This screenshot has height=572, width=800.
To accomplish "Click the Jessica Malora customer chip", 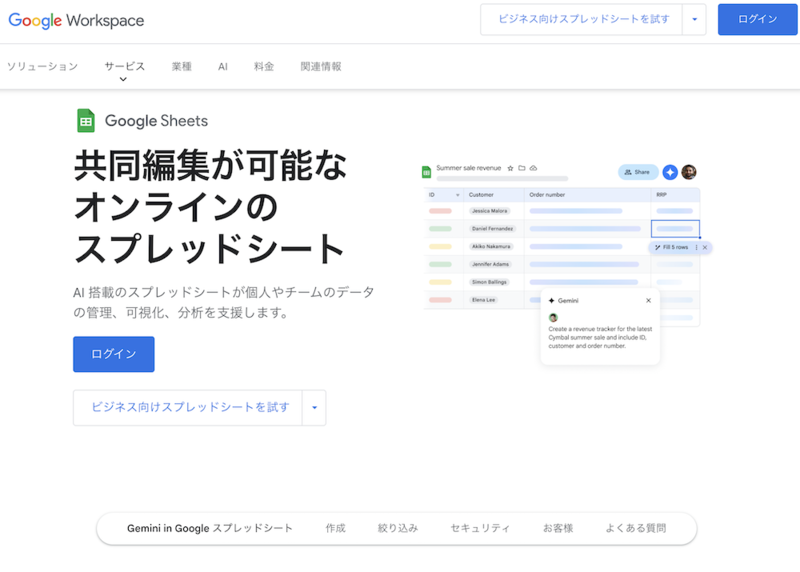I will point(490,211).
